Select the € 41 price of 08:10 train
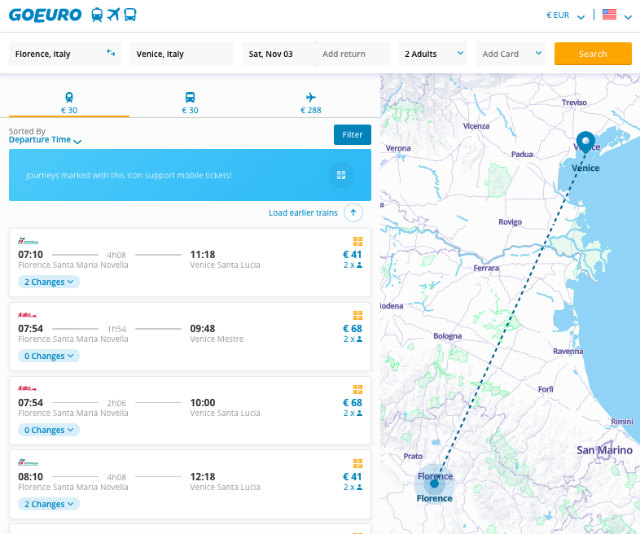640x534 pixels. 352,476
